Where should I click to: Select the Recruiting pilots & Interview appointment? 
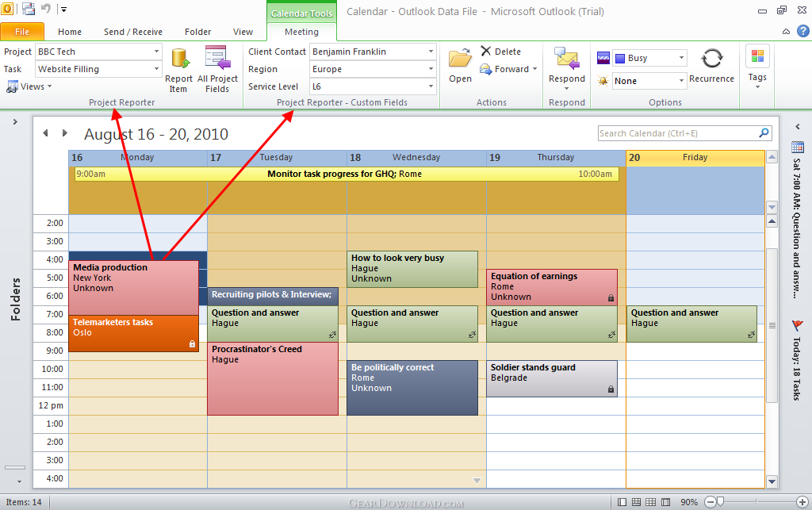coord(273,295)
